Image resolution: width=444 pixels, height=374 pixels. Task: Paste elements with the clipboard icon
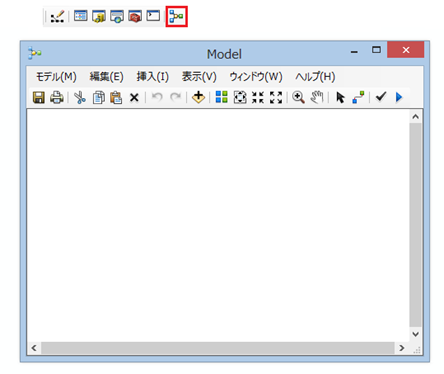[116, 98]
